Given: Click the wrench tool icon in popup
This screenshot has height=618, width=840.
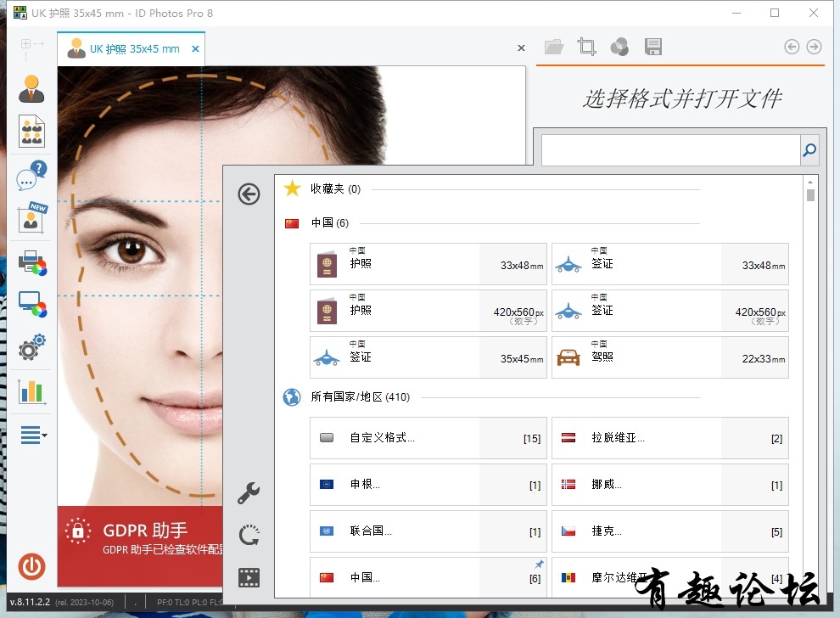Looking at the screenshot, I should click(x=249, y=493).
